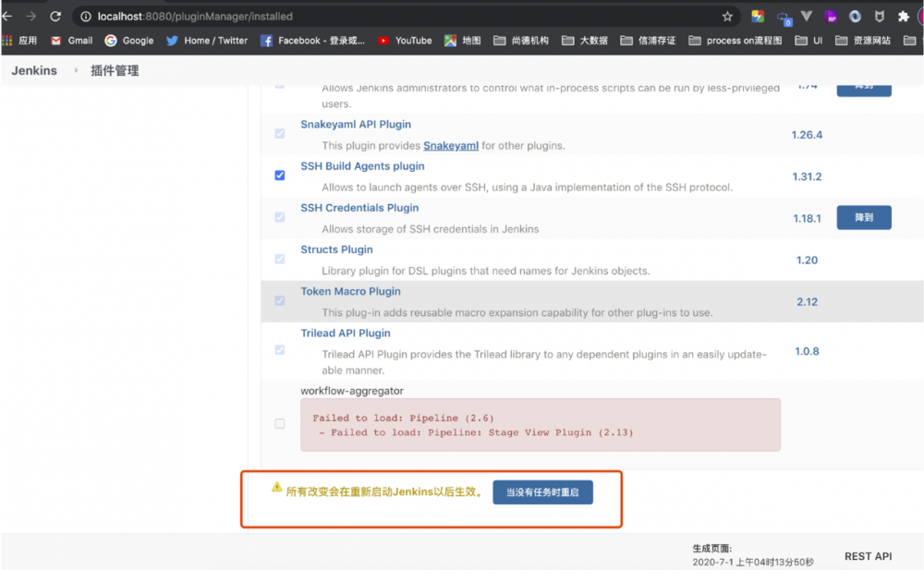Toggle the Snakeyaml API Plugin checkbox
Viewport: 924px width, 570px height.
point(280,133)
